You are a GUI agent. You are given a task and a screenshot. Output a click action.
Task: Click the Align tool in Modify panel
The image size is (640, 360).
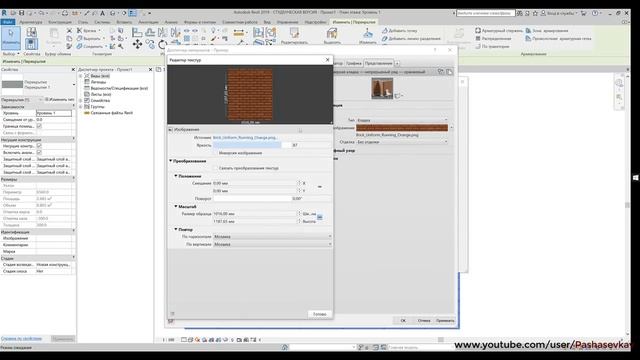[137, 32]
